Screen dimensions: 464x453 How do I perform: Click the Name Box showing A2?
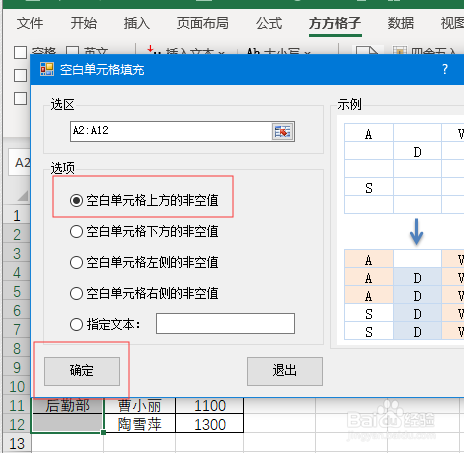20,162
